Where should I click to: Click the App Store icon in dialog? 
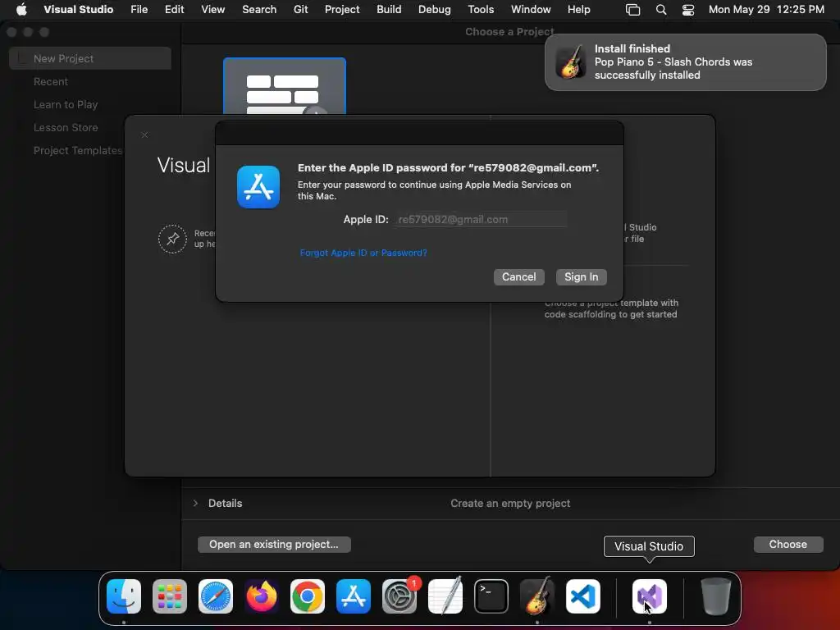pyautogui.click(x=258, y=187)
